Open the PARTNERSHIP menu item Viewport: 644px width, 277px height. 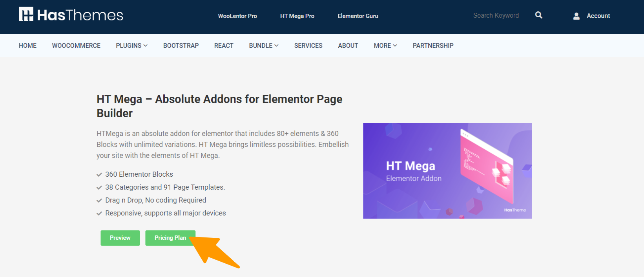433,45
